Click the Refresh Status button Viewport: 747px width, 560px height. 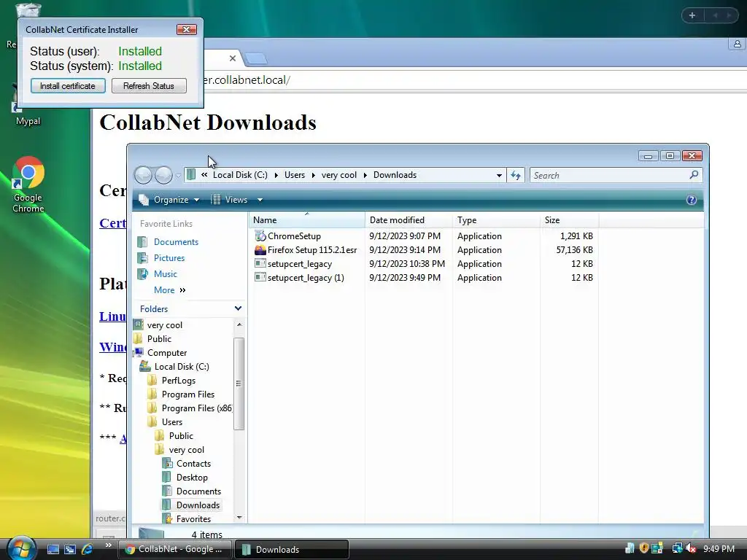point(149,86)
